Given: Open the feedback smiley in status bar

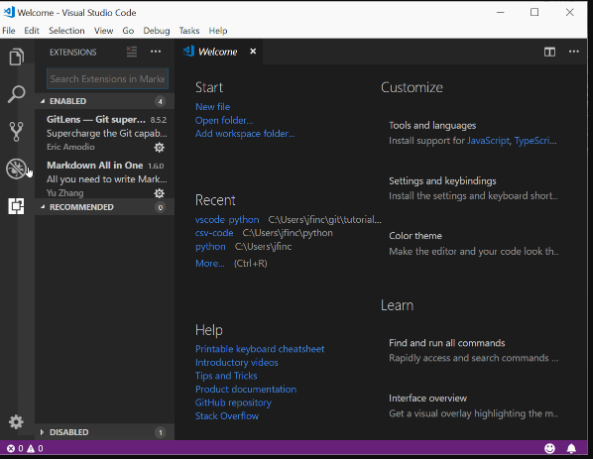Looking at the screenshot, I should pyautogui.click(x=550, y=448).
